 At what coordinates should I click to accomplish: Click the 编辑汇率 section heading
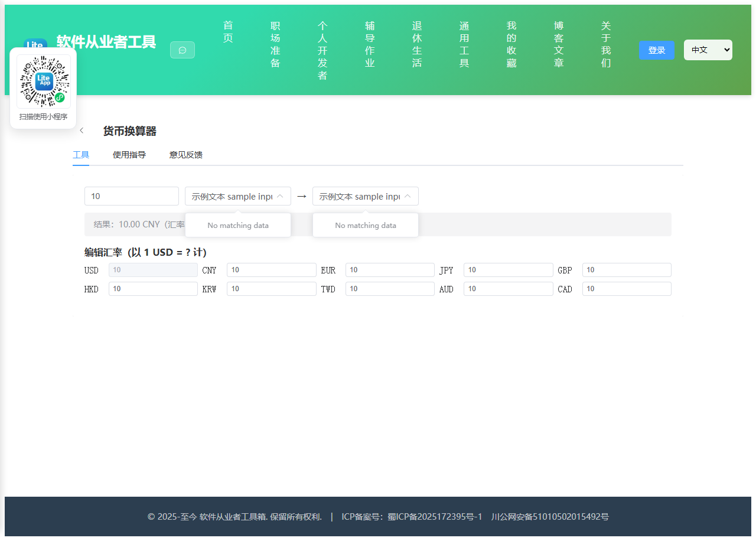(145, 252)
